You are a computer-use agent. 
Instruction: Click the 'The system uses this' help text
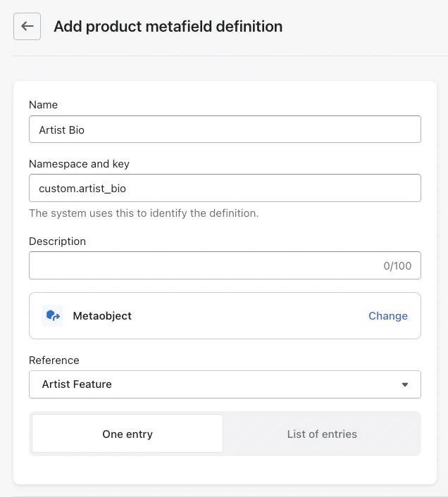[144, 213]
